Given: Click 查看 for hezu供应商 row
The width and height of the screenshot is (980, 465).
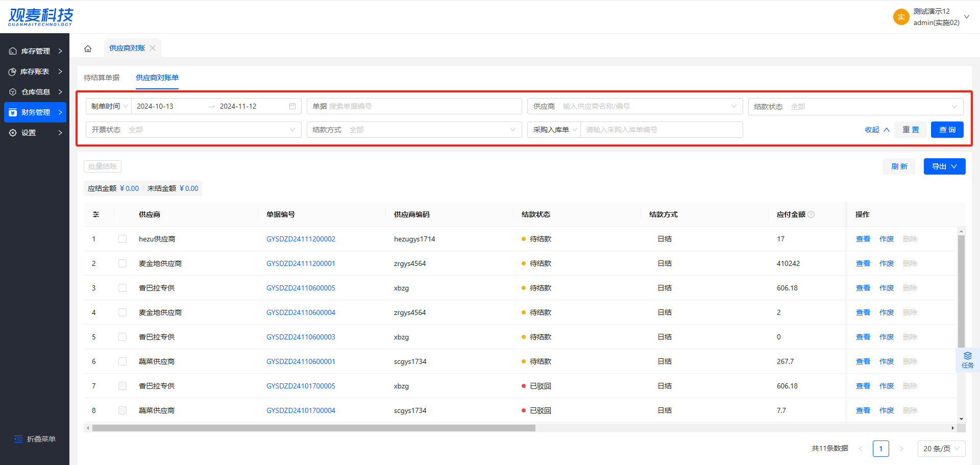Looking at the screenshot, I should tap(863, 239).
